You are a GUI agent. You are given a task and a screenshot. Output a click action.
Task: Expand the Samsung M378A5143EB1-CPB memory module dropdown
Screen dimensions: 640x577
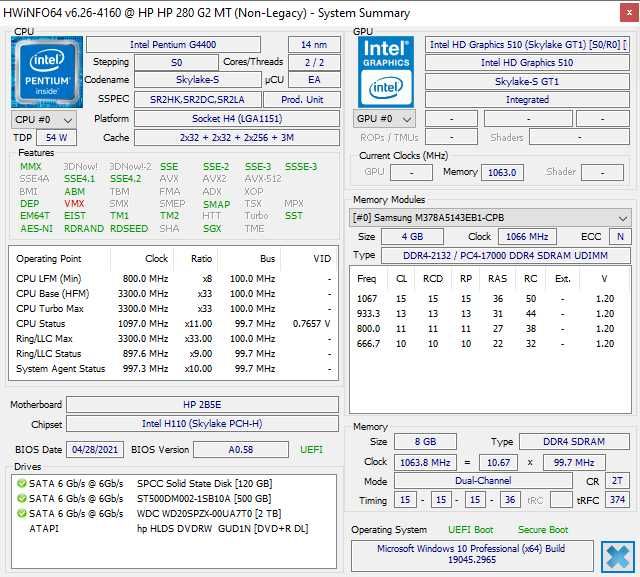point(490,218)
